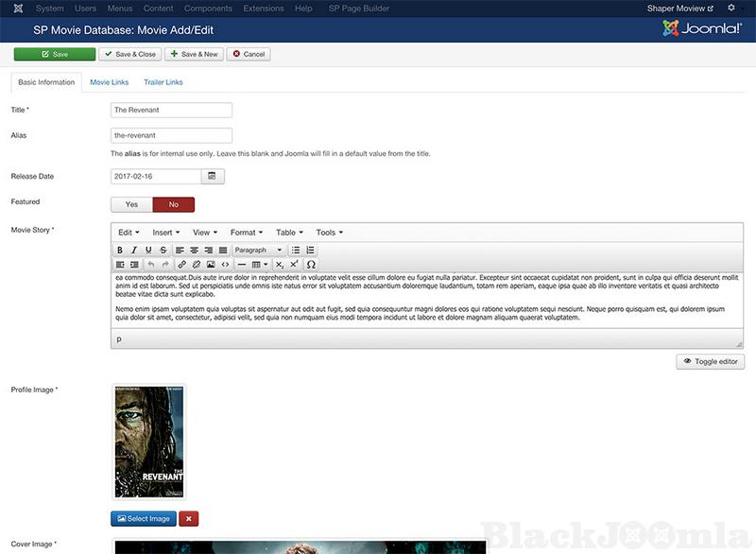Select the No option for Featured

tap(173, 204)
